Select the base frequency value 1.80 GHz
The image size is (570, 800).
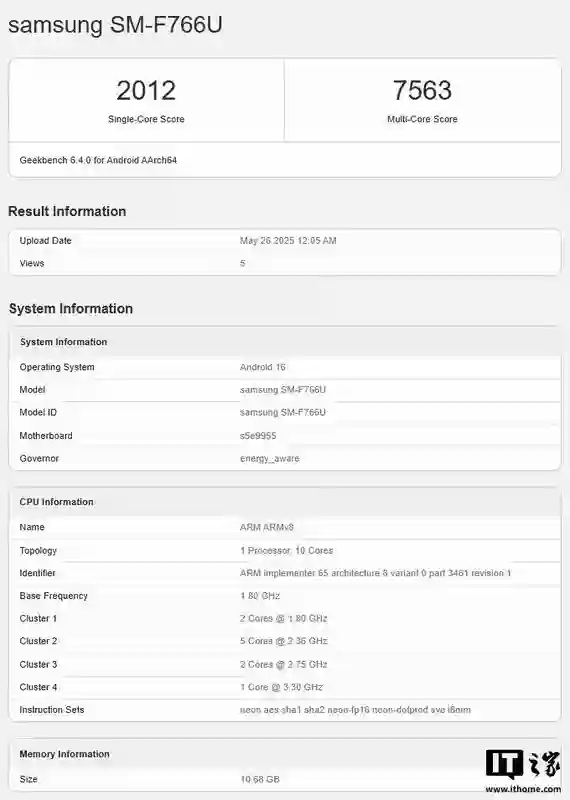tap(260, 596)
